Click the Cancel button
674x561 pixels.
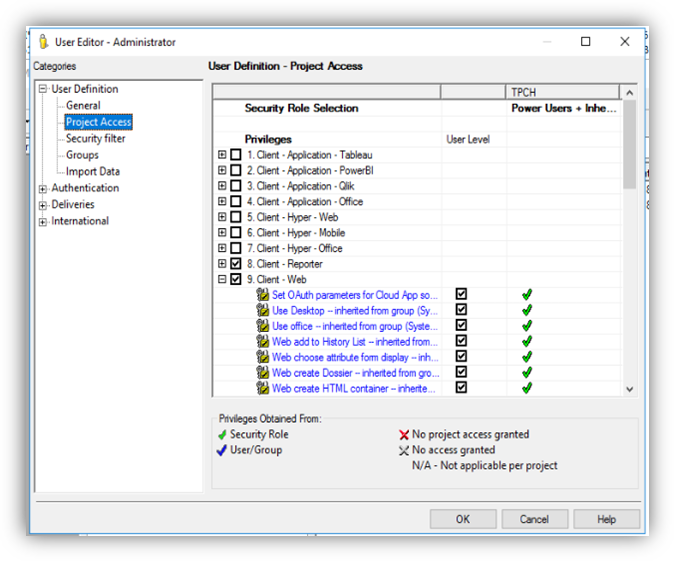pyautogui.click(x=534, y=519)
